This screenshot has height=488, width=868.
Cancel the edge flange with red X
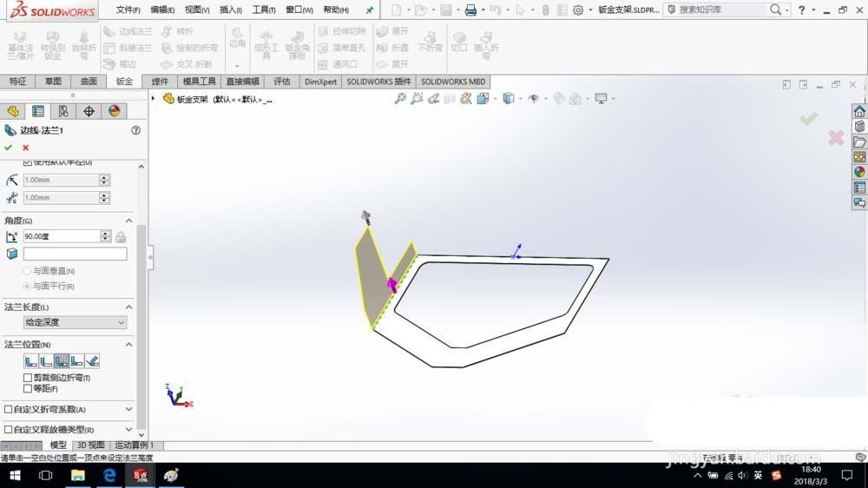(25, 148)
